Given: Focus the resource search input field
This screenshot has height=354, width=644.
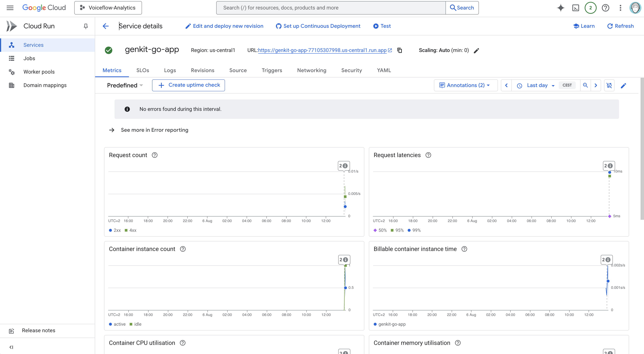Looking at the screenshot, I should [x=331, y=8].
